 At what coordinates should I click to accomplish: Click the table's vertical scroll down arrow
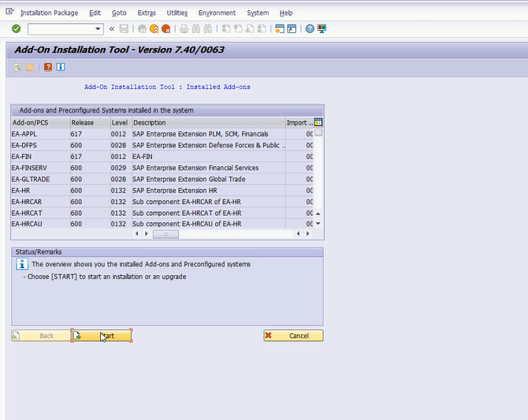(318, 223)
